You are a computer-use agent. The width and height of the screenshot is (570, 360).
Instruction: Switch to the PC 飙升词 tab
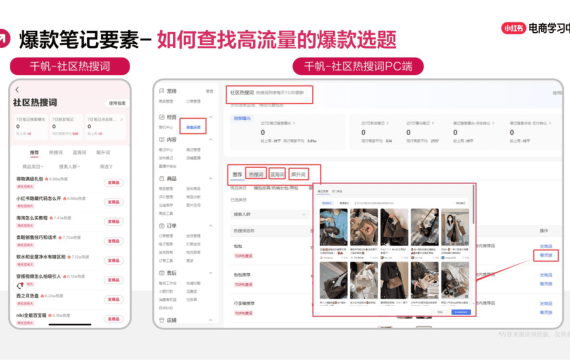pyautogui.click(x=298, y=175)
